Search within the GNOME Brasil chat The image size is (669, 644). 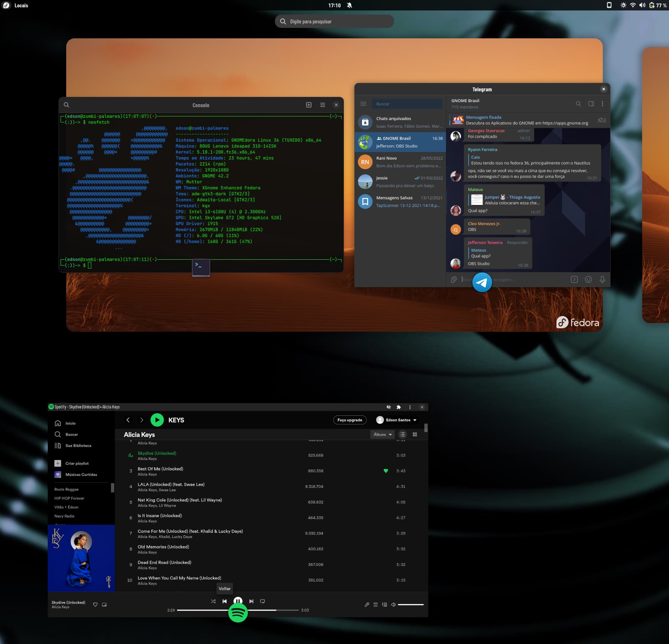[x=578, y=104]
